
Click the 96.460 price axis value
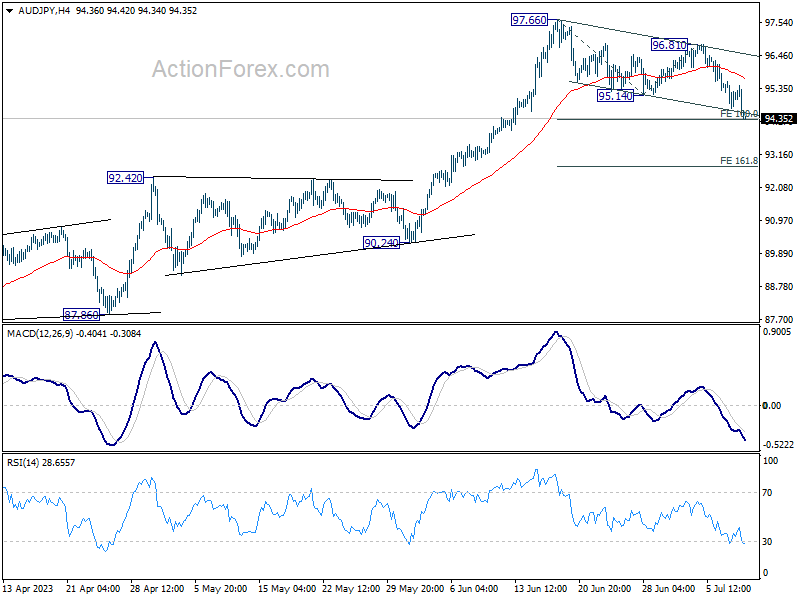coord(779,56)
